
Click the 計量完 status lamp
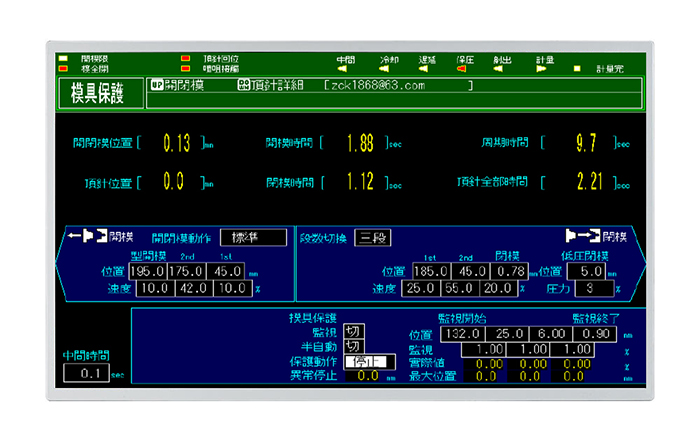578,69
